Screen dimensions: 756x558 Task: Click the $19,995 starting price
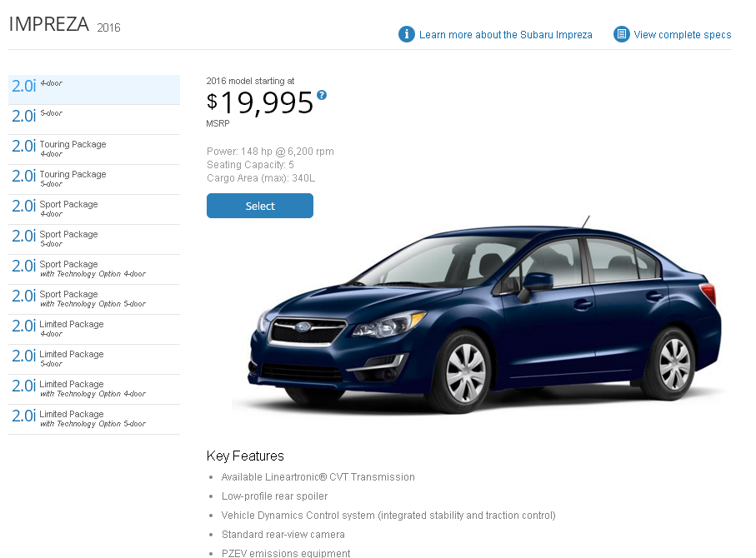click(x=260, y=102)
